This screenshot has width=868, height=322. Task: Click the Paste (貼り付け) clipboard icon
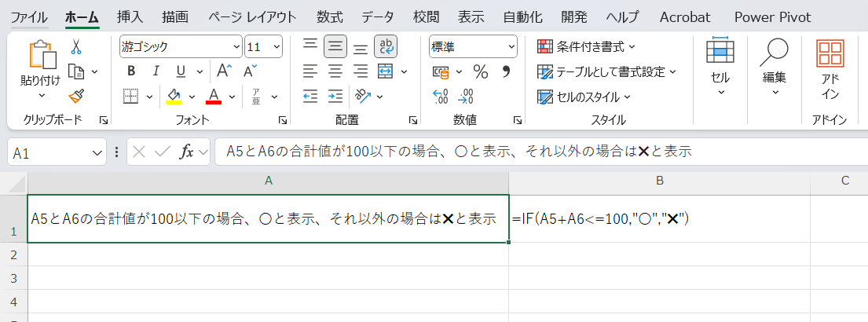click(x=42, y=55)
